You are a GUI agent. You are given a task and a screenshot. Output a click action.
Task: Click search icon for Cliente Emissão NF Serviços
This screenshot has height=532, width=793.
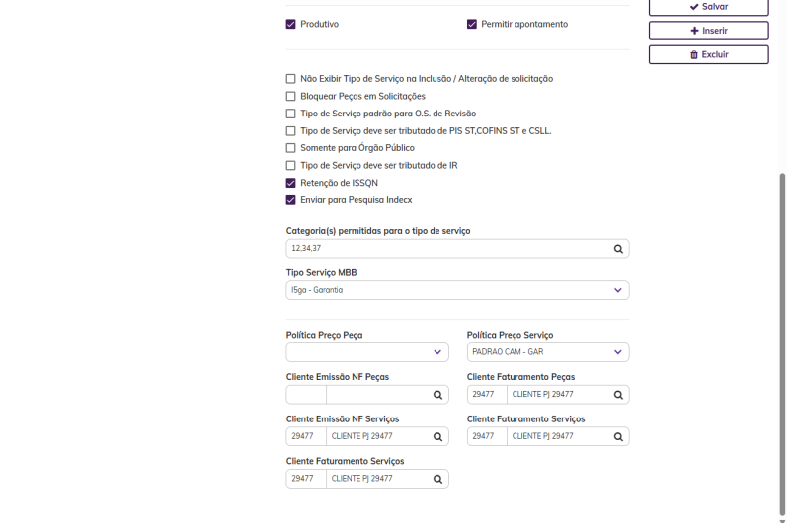(x=437, y=436)
